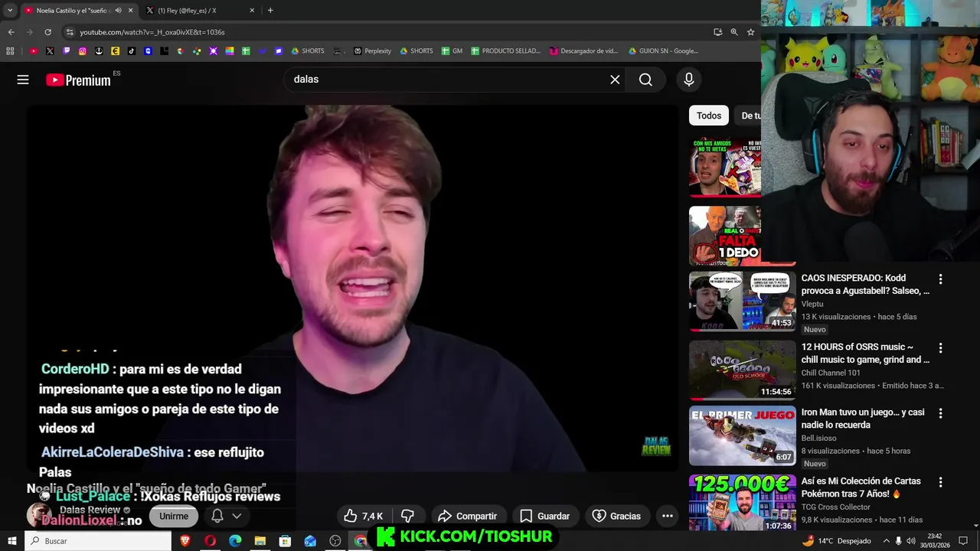Image resolution: width=980 pixels, height=551 pixels.
Task: Save video with the Guardar button
Action: (544, 516)
